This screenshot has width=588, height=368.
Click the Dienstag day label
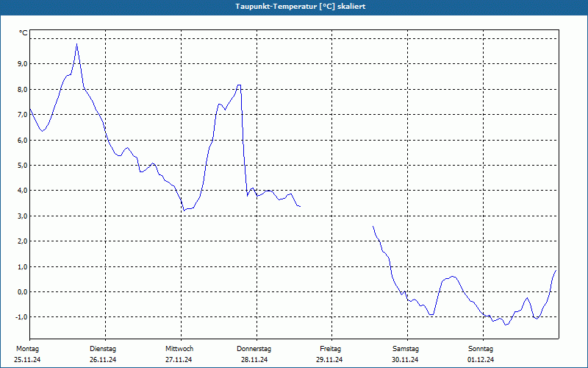tap(103, 349)
